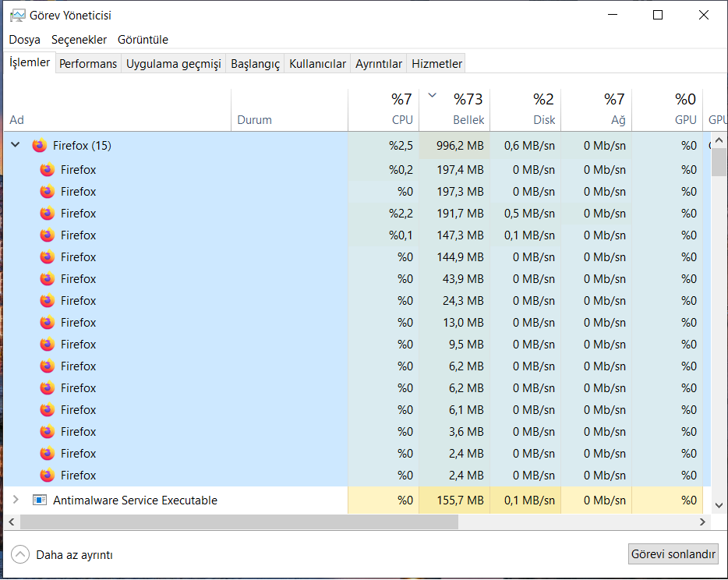Click the Task Manager title bar icon
This screenshot has width=728, height=580.
point(16,16)
